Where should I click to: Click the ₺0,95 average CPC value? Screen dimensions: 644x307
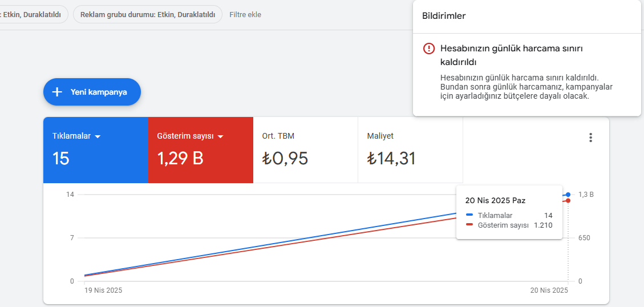pyautogui.click(x=285, y=159)
